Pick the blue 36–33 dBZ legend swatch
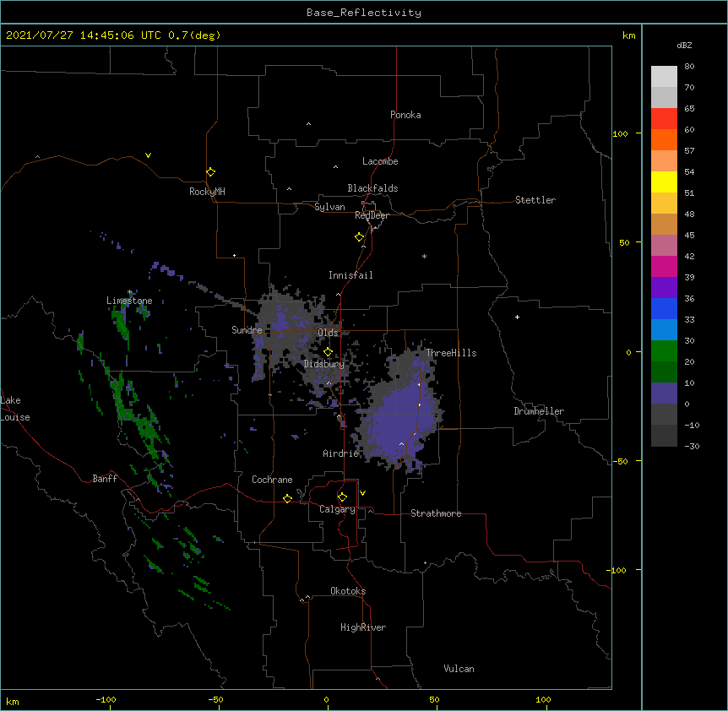The width and height of the screenshot is (728, 711). click(x=664, y=308)
